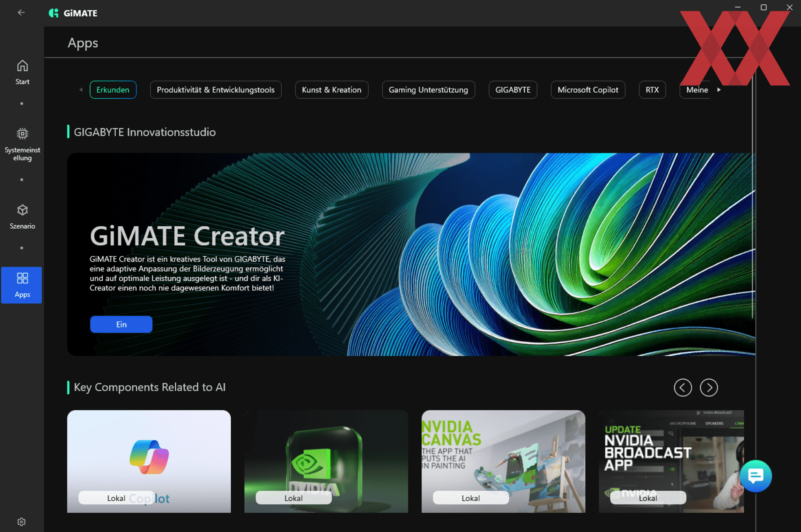Screen dimensions: 801x532
Task: Open the NVIDIA Broadcast App card
Action: (671, 461)
